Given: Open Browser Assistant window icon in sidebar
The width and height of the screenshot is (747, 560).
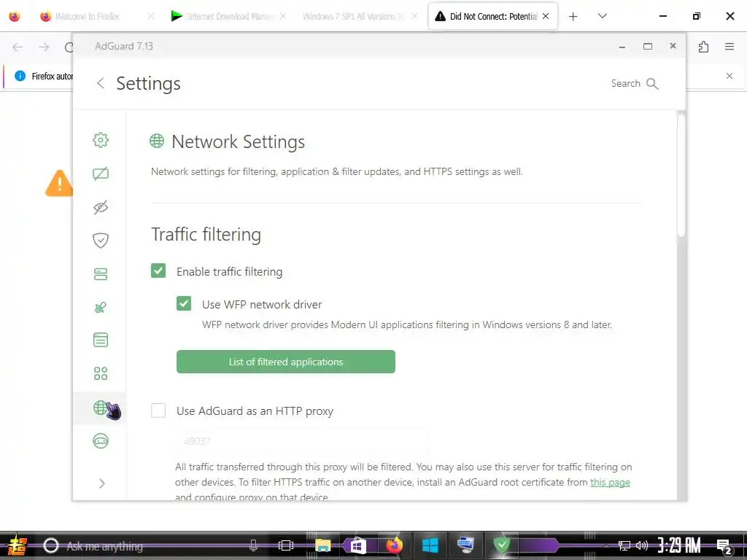Looking at the screenshot, I should pos(101,340).
